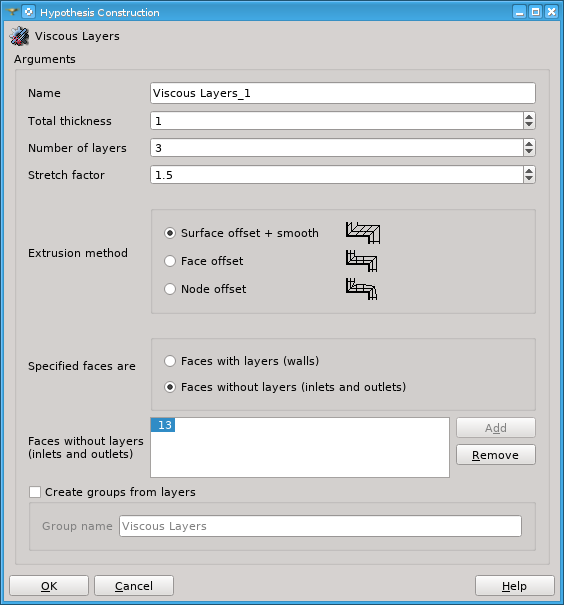Select the Face offset extrusion method
This screenshot has width=564, height=605.
170,261
